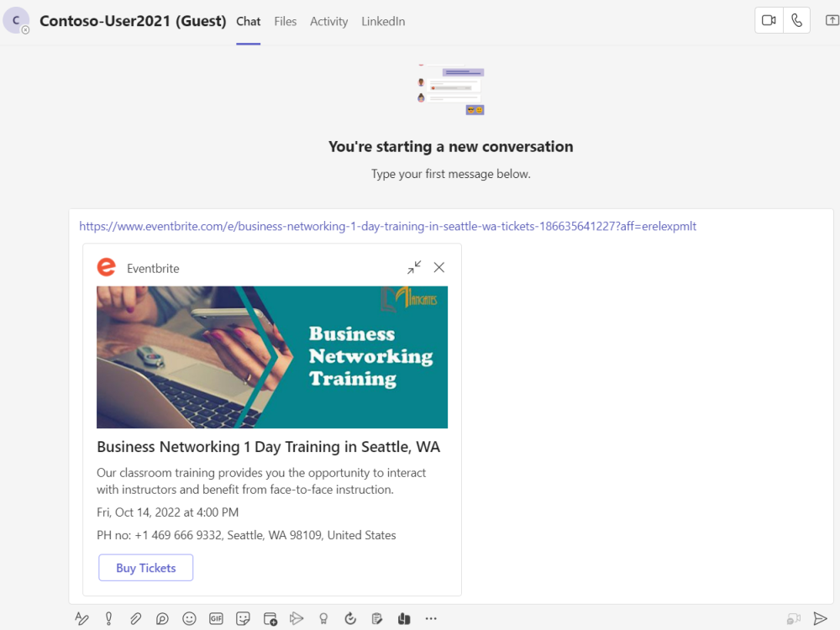
Task: Click the Business Networking Training banner image
Action: click(x=272, y=357)
